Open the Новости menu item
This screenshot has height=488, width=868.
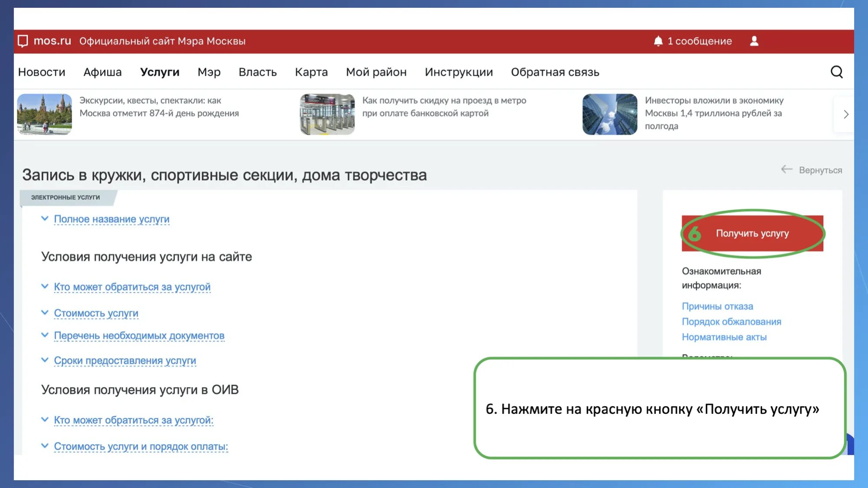tap(42, 72)
